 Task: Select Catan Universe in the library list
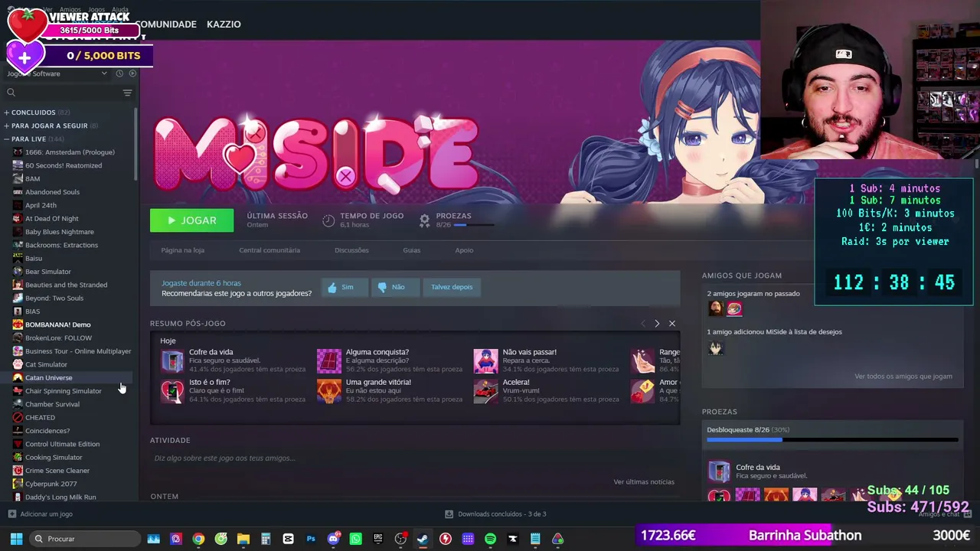(49, 378)
